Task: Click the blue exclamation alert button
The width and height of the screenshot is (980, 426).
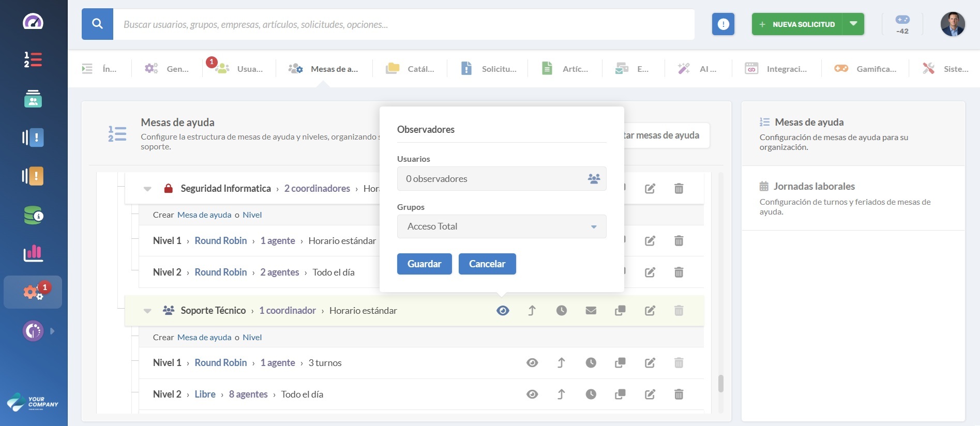Action: [x=723, y=24]
